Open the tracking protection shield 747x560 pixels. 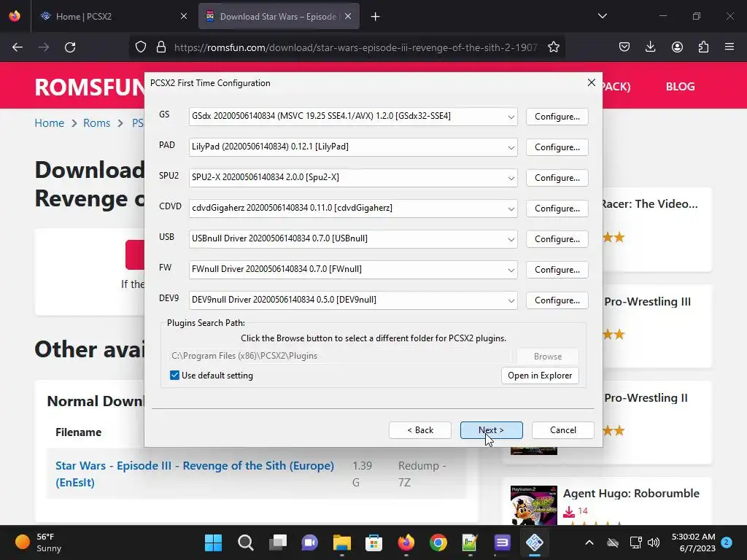coord(141,47)
